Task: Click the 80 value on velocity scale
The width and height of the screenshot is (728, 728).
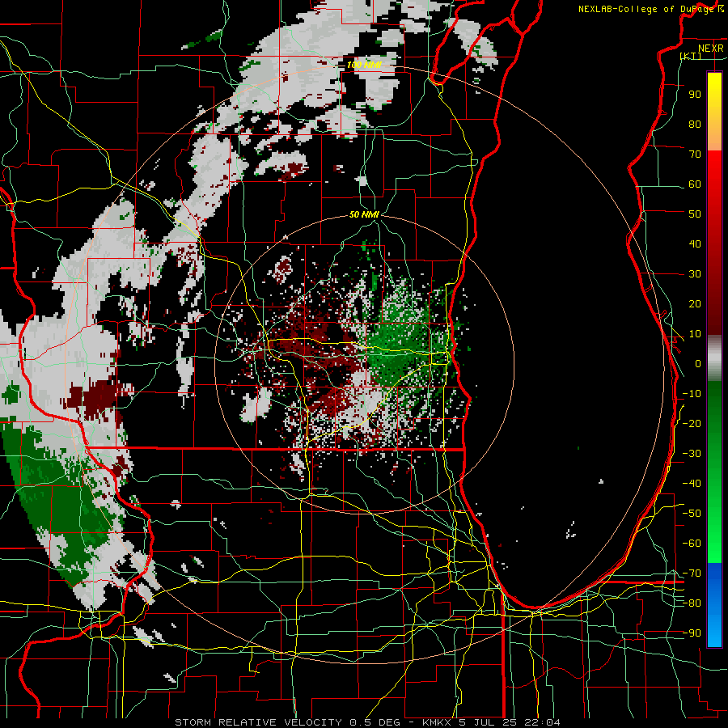Action: tap(695, 125)
